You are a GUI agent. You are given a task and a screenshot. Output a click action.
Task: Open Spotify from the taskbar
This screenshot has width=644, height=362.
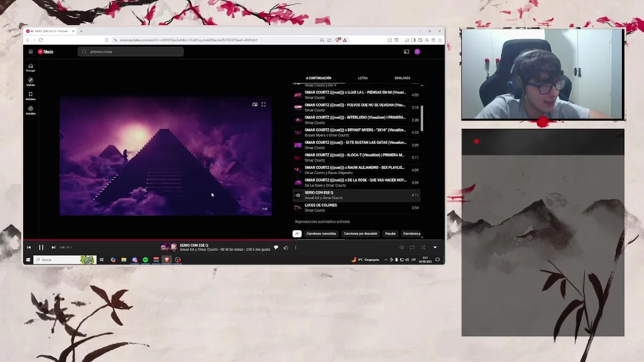click(x=145, y=260)
